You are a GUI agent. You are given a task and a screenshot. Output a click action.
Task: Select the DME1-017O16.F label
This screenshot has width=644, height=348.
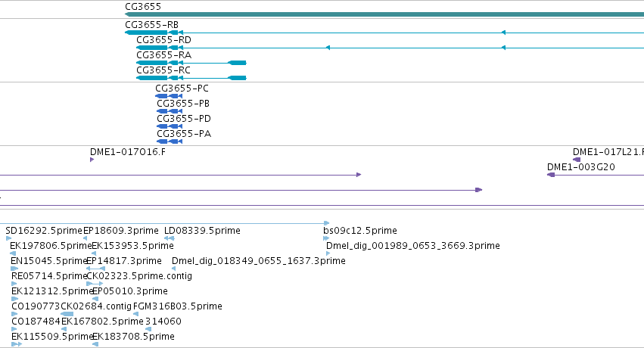pyautogui.click(x=128, y=152)
